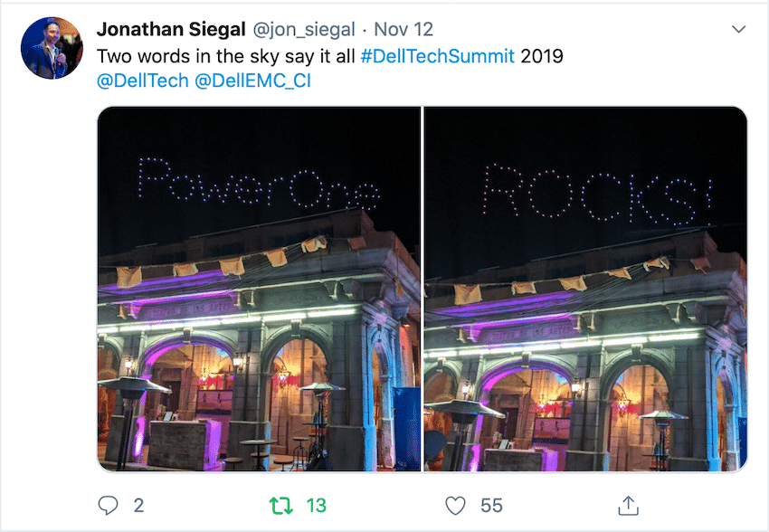Image resolution: width=769 pixels, height=532 pixels.
Task: Open the left photo of the lit building
Action: [x=259, y=289]
